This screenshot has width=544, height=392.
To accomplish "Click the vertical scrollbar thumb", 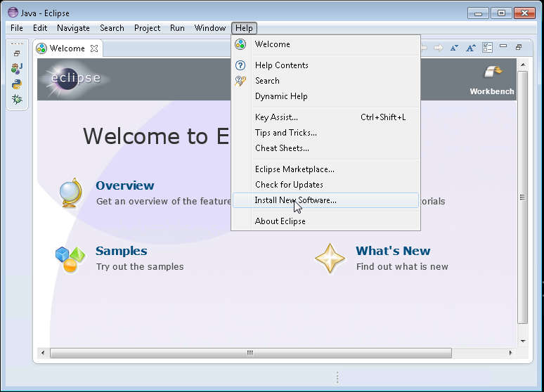I will coord(523,197).
